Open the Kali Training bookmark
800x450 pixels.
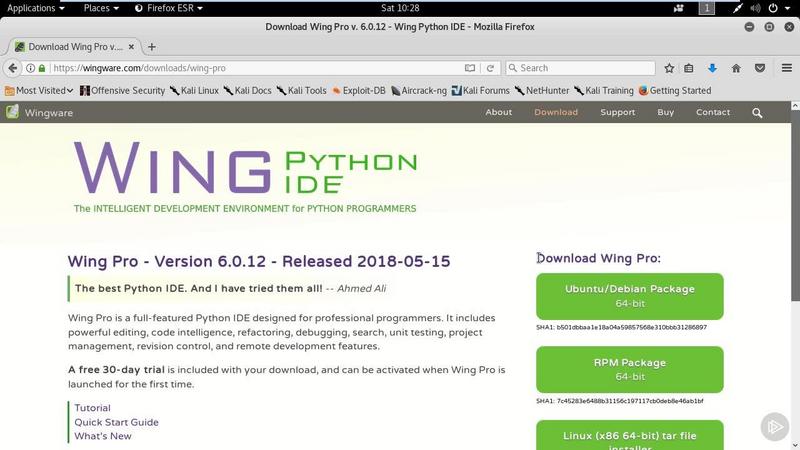pos(604,91)
